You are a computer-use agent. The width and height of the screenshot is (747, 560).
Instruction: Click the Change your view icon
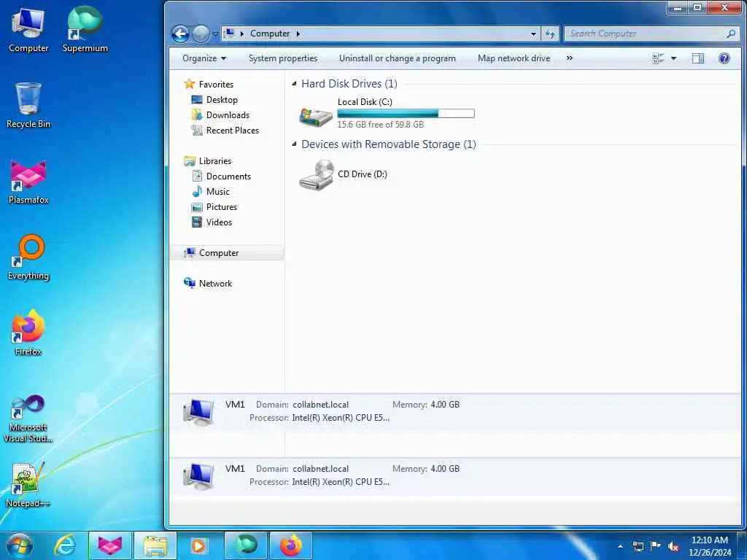pyautogui.click(x=658, y=58)
